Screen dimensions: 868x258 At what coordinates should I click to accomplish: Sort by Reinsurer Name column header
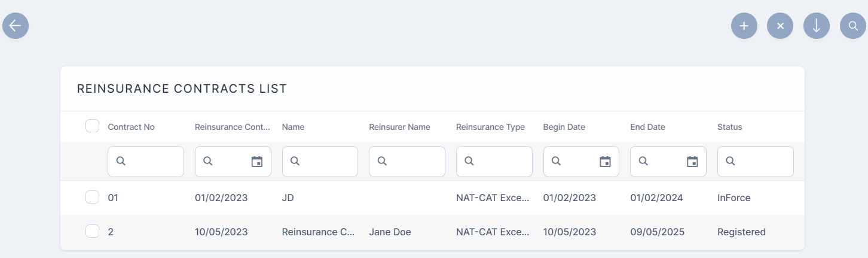(x=399, y=127)
